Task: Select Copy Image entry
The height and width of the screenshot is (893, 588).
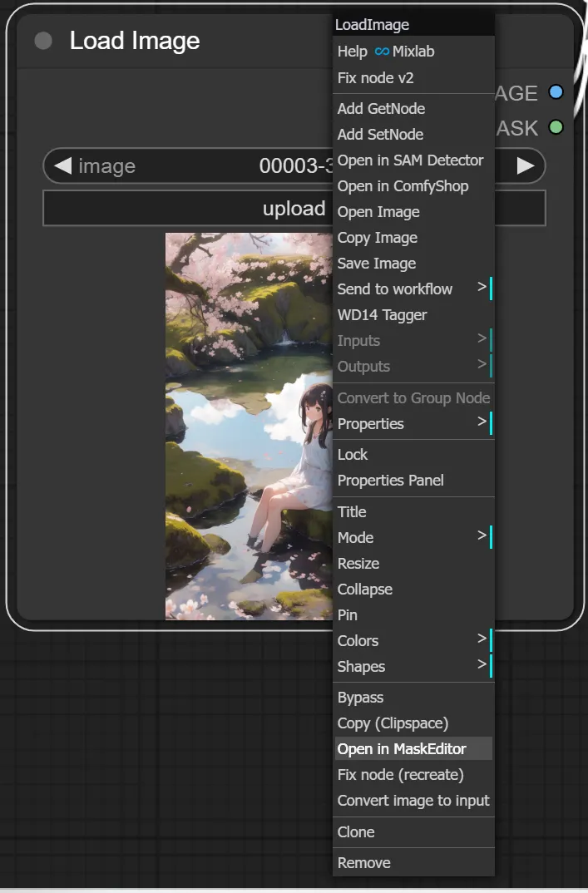Action: [413, 238]
